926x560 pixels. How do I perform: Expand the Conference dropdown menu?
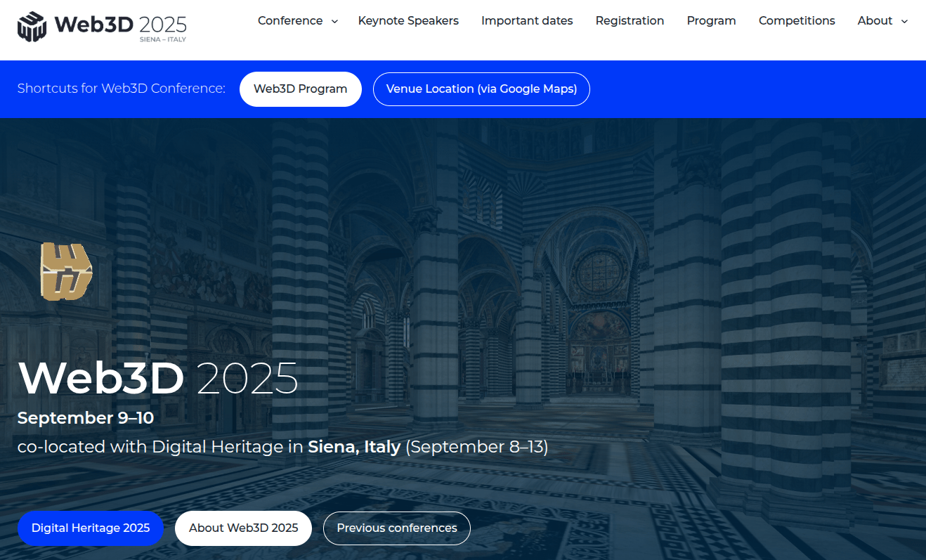click(298, 21)
